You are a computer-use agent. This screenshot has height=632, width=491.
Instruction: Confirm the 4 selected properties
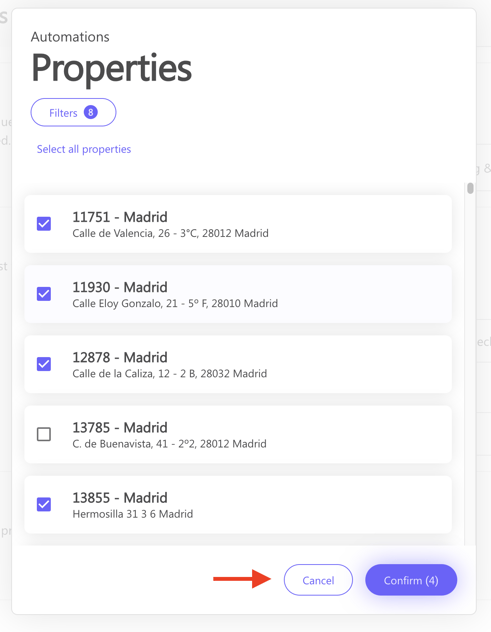coord(411,580)
